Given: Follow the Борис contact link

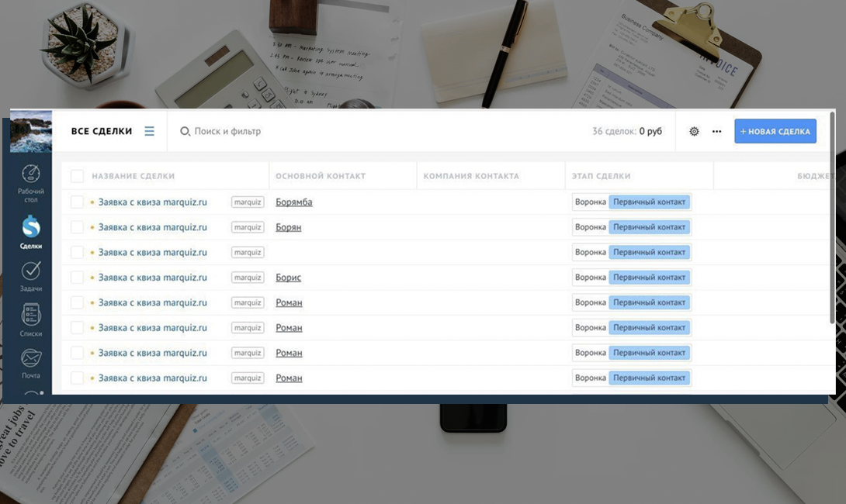Looking at the screenshot, I should tap(288, 278).
